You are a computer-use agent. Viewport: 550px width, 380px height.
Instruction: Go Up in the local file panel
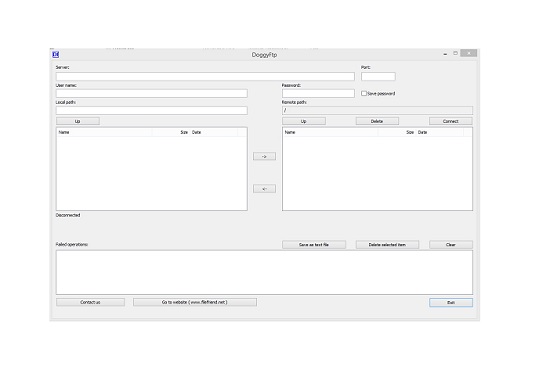tap(78, 121)
